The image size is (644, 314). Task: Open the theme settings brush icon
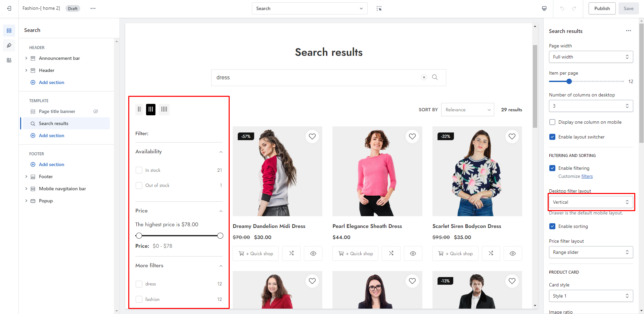click(9, 45)
